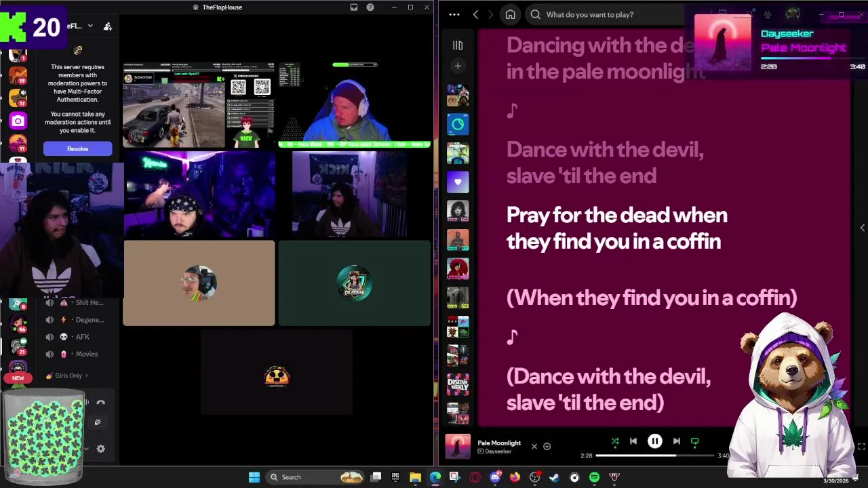Join the 'Shit He...' voice channel

pyautogui.click(x=76, y=302)
